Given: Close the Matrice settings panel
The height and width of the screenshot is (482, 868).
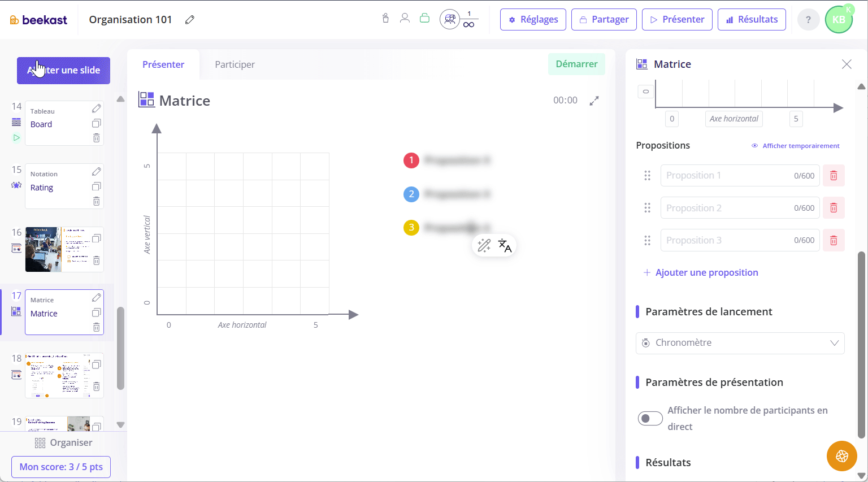Looking at the screenshot, I should pos(847,64).
